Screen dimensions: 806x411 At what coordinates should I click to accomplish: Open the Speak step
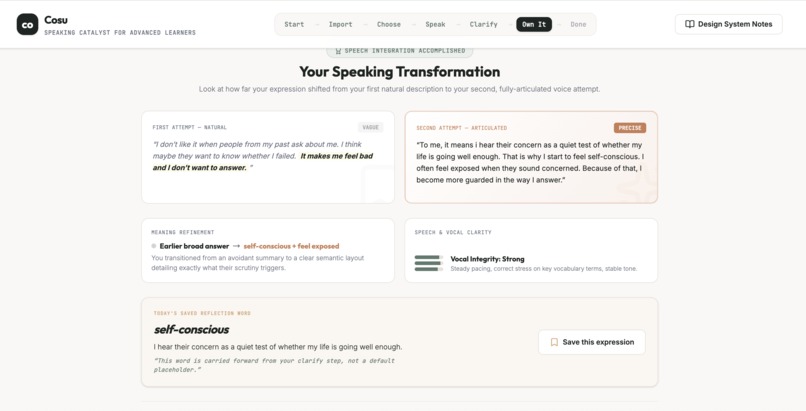point(435,24)
